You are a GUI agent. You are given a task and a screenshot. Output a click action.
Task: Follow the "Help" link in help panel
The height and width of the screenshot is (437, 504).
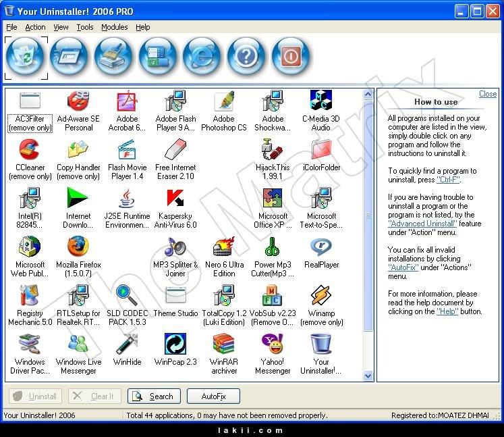(447, 311)
